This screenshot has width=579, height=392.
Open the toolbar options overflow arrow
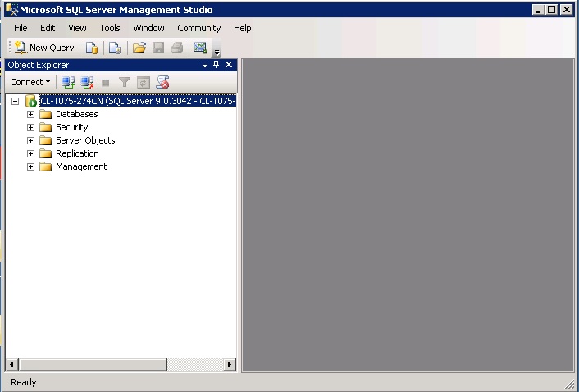click(x=217, y=52)
